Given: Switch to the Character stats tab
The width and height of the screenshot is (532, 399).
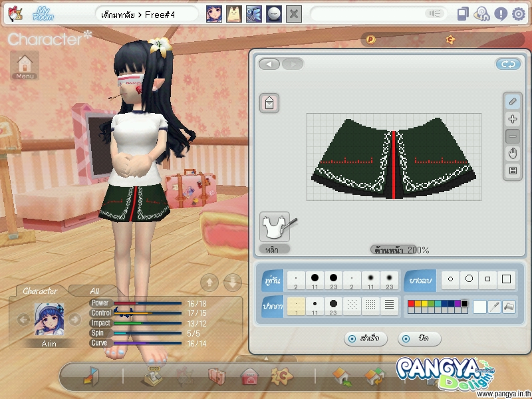Looking at the screenshot, I should point(40,291).
